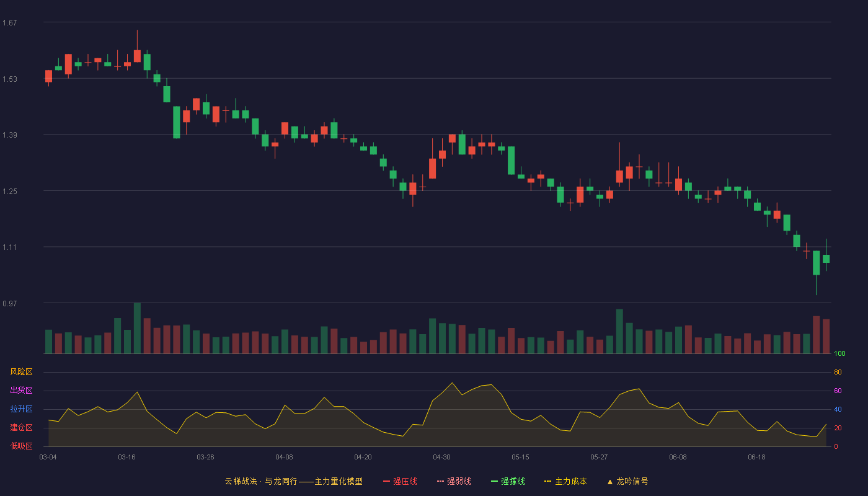Click the red 20 indicator axis value

point(838,428)
